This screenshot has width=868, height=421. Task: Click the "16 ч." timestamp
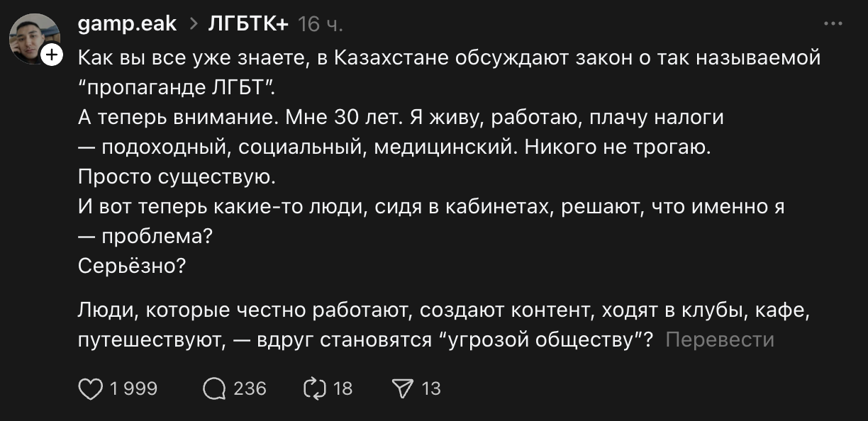pos(321,24)
